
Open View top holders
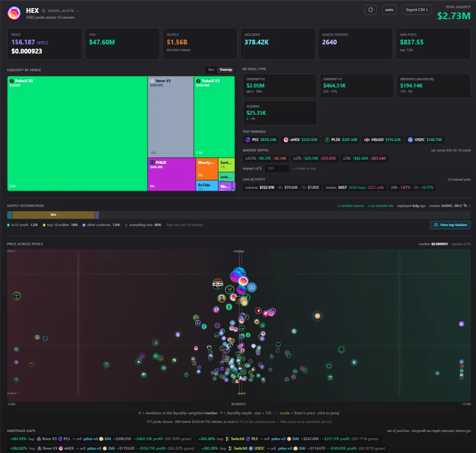pyautogui.click(x=450, y=225)
